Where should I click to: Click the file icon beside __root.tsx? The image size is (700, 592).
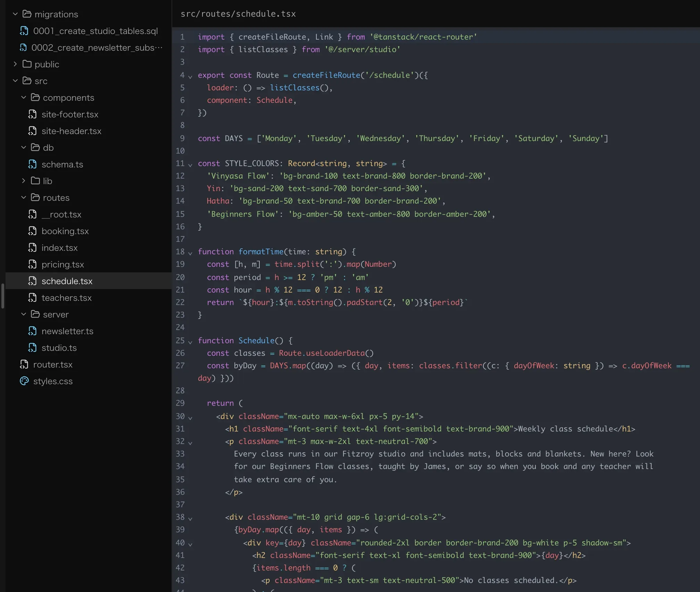pos(32,214)
